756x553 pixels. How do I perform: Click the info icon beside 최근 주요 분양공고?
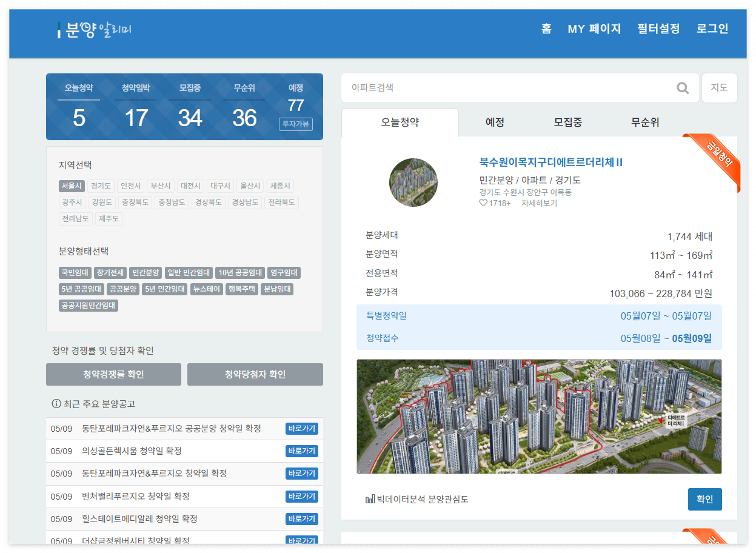pos(56,404)
